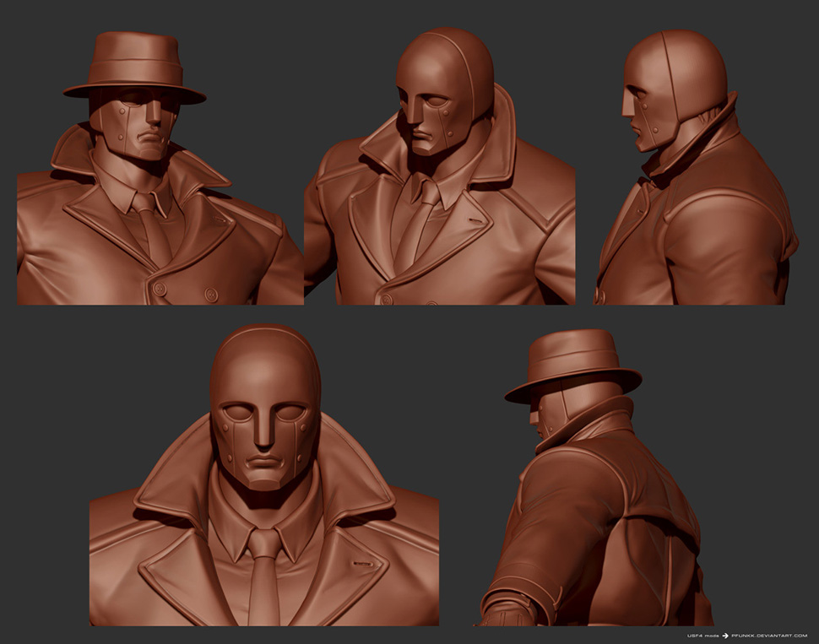Click the lapel buttonhole in large close-up render

tap(364, 563)
